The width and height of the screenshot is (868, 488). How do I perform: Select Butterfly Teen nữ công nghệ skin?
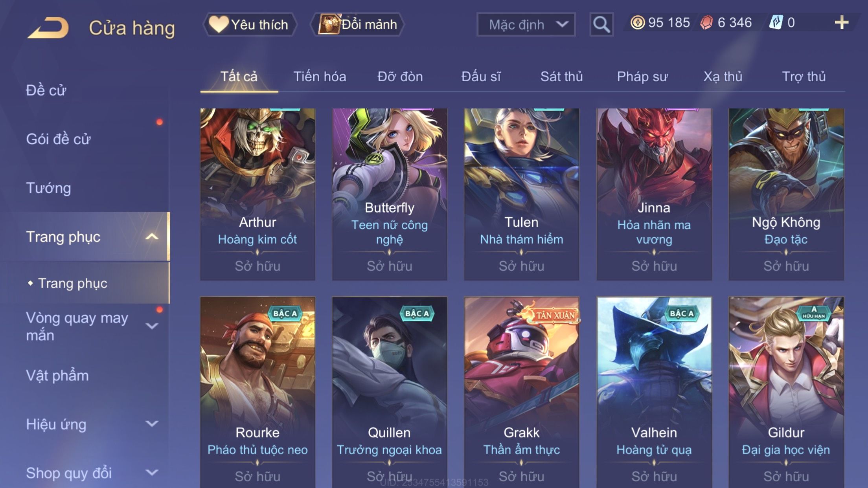[389, 194]
